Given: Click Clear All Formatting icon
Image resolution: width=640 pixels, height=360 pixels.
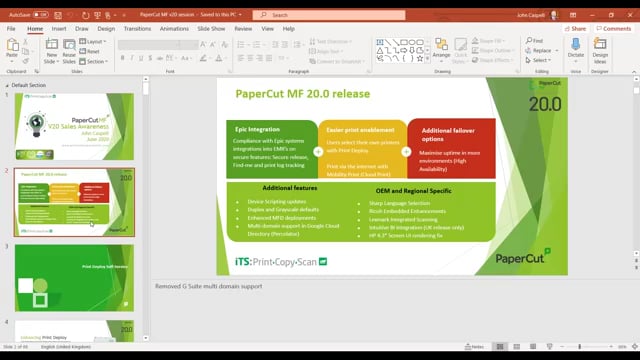Looking at the screenshot, I should (x=224, y=44).
